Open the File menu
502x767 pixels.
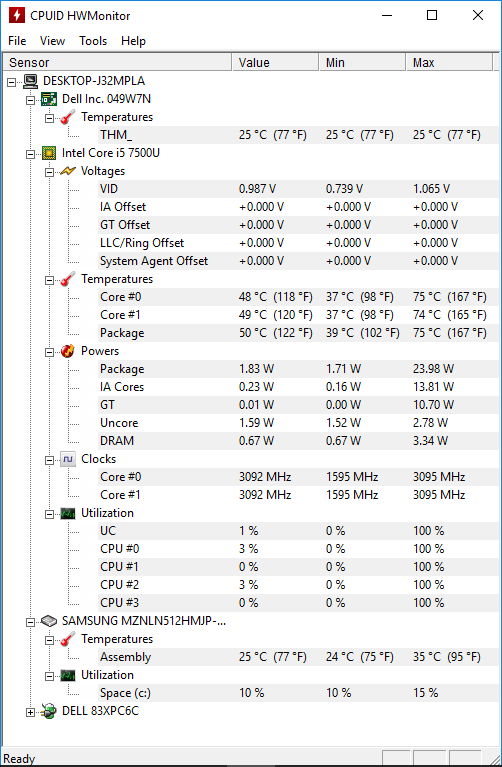(x=17, y=41)
